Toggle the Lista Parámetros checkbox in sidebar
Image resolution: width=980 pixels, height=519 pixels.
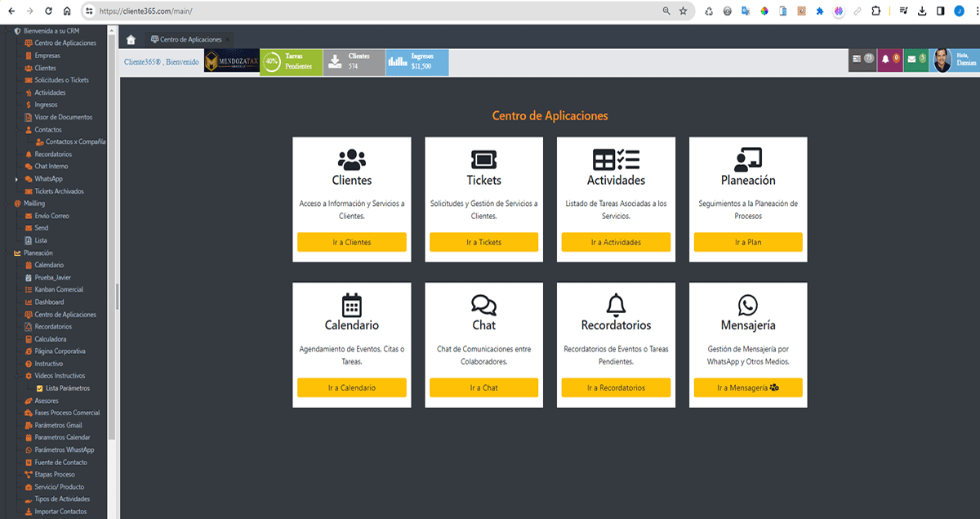[x=39, y=388]
